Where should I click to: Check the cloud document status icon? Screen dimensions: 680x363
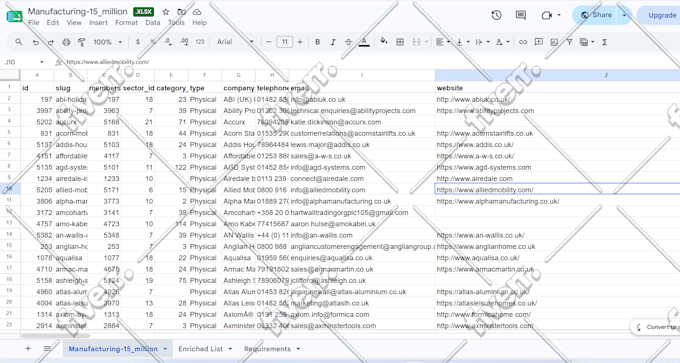click(197, 12)
